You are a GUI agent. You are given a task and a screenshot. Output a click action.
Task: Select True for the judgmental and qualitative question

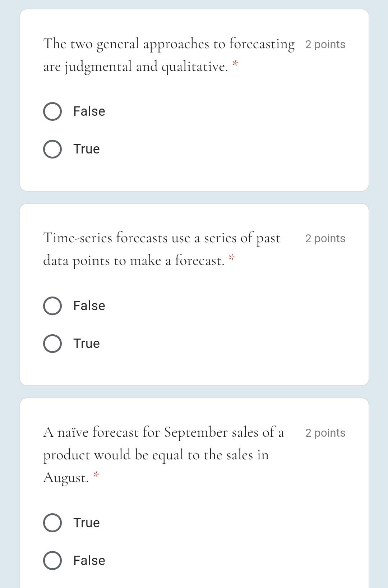(52, 149)
